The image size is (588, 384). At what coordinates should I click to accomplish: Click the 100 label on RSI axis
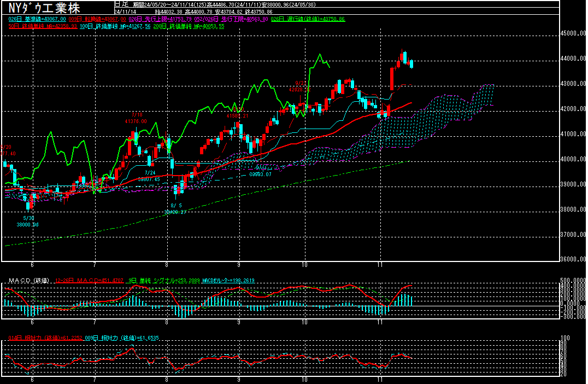(565, 338)
